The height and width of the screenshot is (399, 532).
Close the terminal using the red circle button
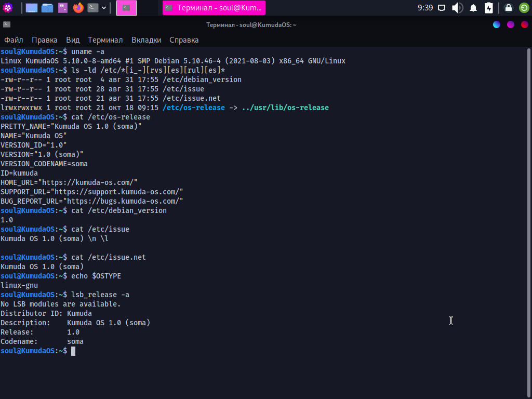[525, 24]
